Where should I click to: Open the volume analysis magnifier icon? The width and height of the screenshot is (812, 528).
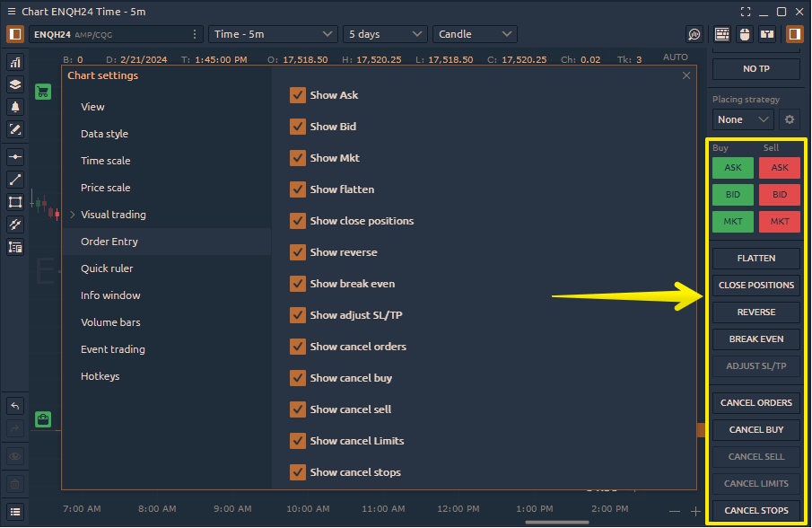click(694, 34)
